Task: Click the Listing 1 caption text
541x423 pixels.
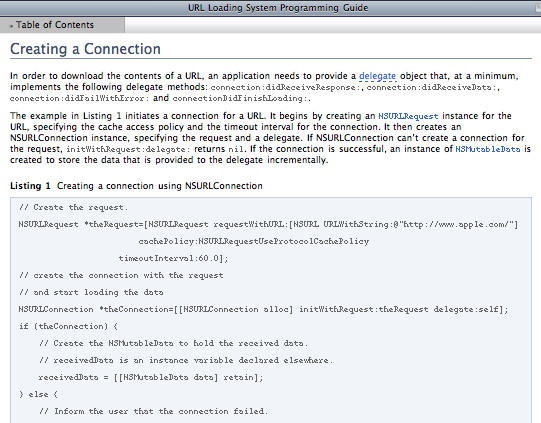Action: click(x=136, y=186)
